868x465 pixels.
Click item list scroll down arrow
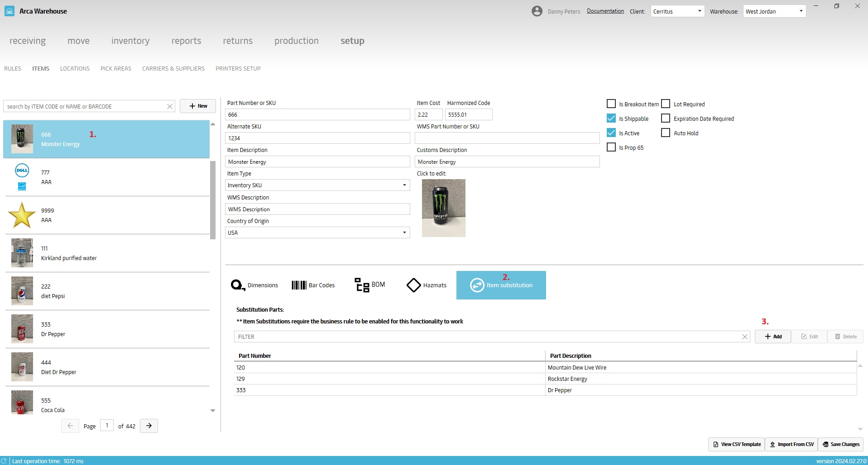point(213,411)
